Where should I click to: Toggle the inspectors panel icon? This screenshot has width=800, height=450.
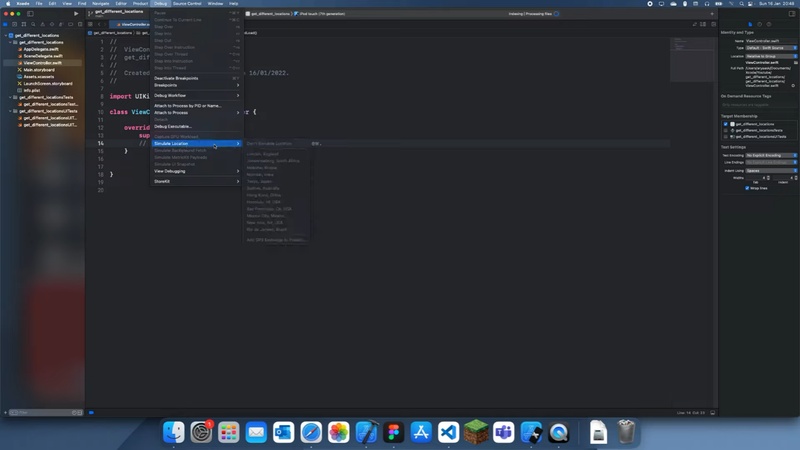(792, 14)
